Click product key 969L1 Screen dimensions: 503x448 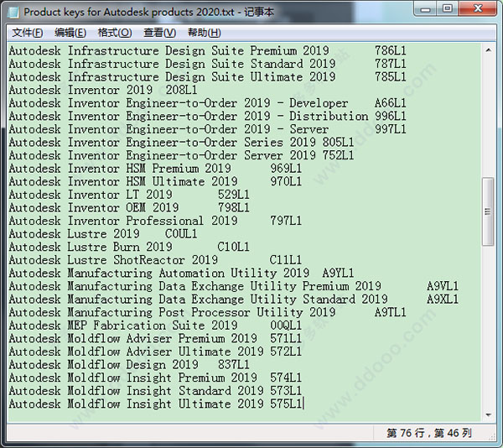286,169
